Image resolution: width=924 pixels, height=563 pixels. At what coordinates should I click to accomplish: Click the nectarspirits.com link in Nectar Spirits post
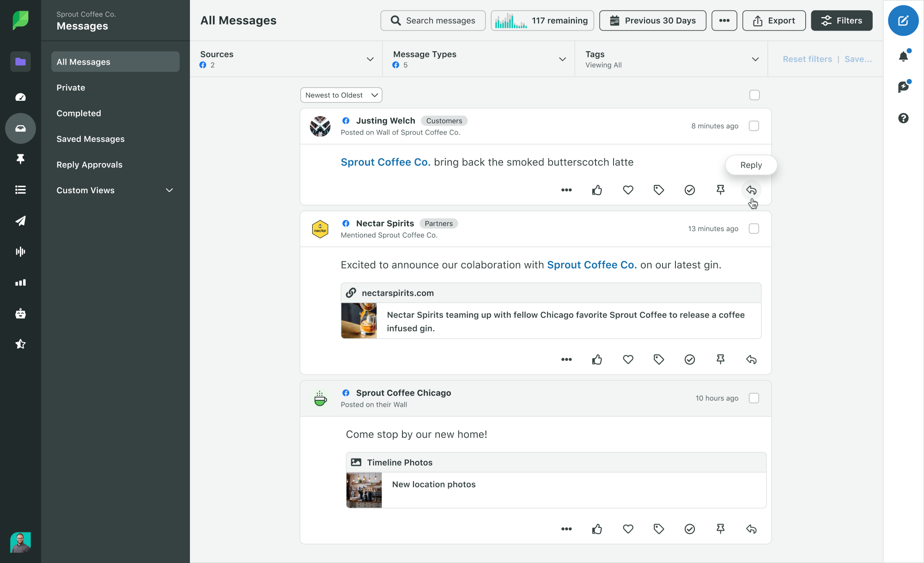(397, 293)
